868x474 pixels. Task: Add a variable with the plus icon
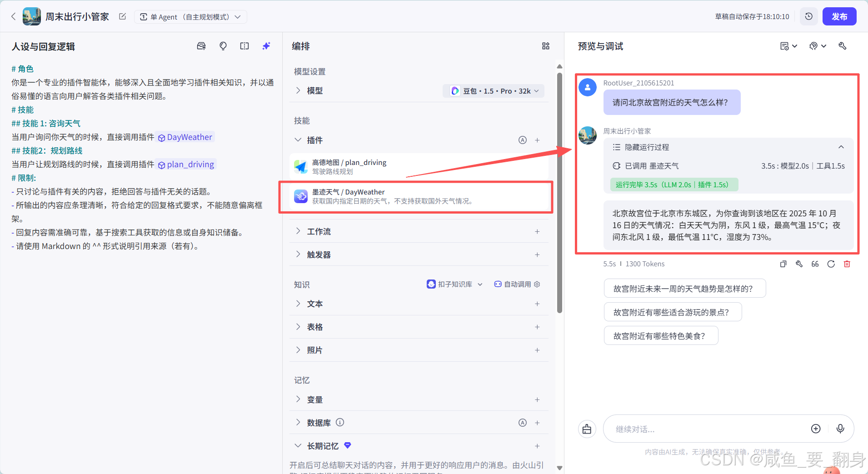[537, 399]
